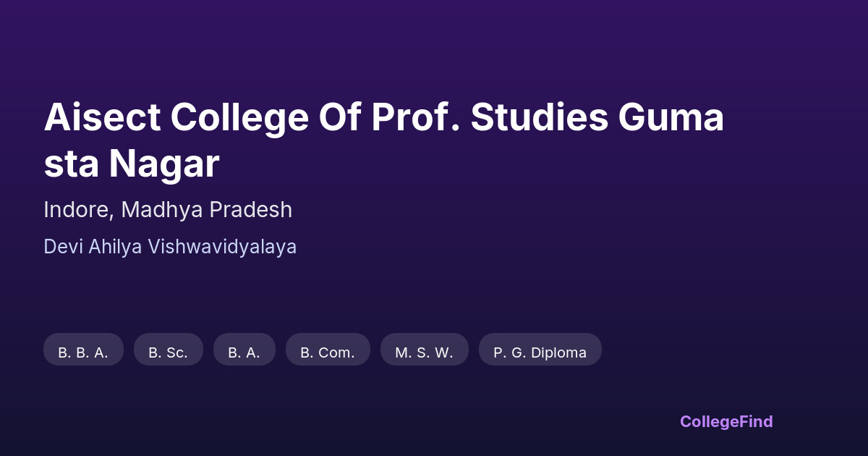The width and height of the screenshot is (868, 456).
Task: Click the word sta on second title line
Action: pos(72,164)
